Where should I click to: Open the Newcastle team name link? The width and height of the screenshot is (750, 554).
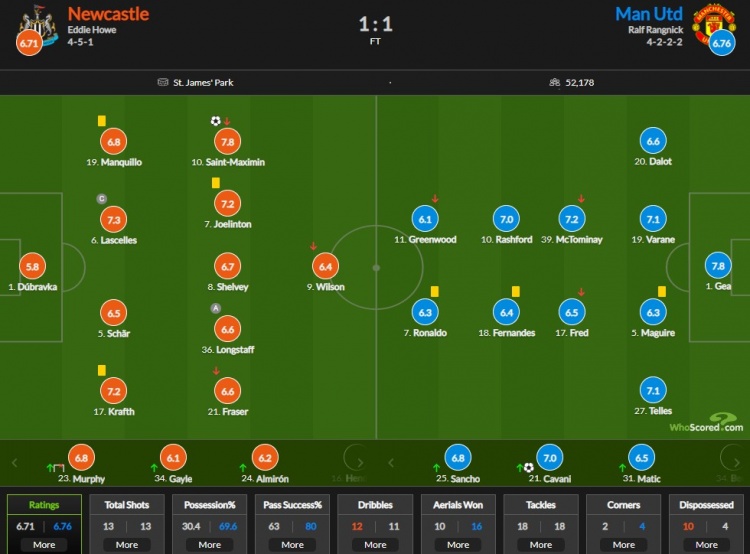[108, 14]
